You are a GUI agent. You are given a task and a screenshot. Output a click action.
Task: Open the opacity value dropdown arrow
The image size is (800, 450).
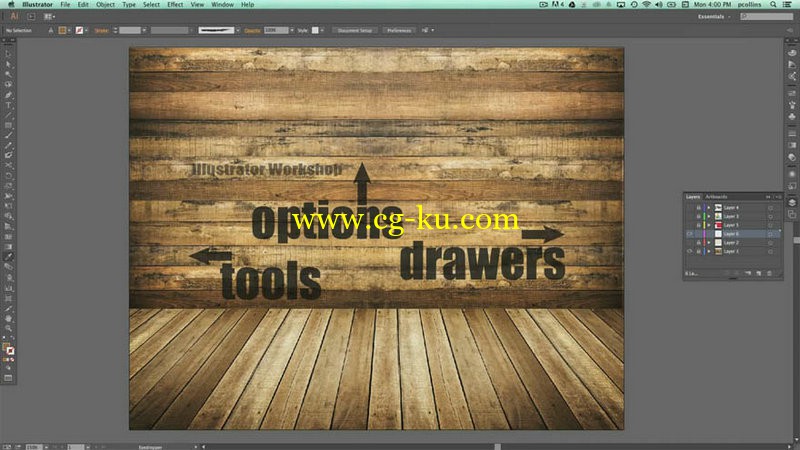pyautogui.click(x=292, y=30)
